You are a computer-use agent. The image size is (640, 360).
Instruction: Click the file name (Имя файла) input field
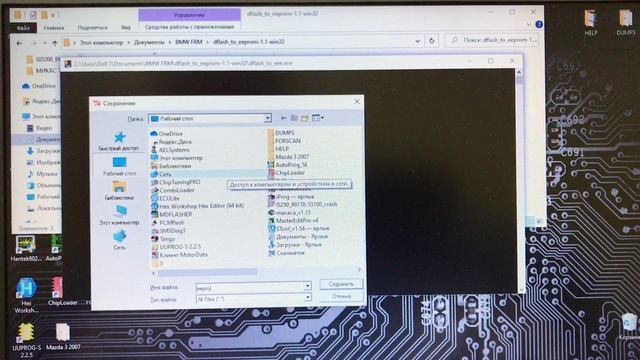250,288
